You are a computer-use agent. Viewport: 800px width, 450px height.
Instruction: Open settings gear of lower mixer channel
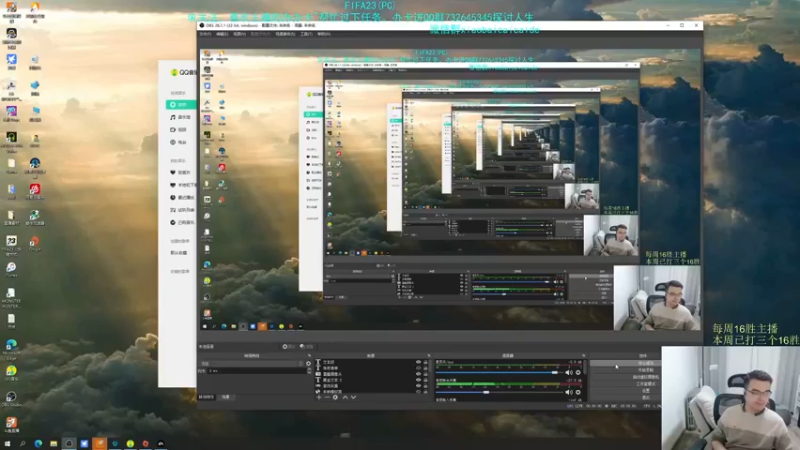point(578,392)
